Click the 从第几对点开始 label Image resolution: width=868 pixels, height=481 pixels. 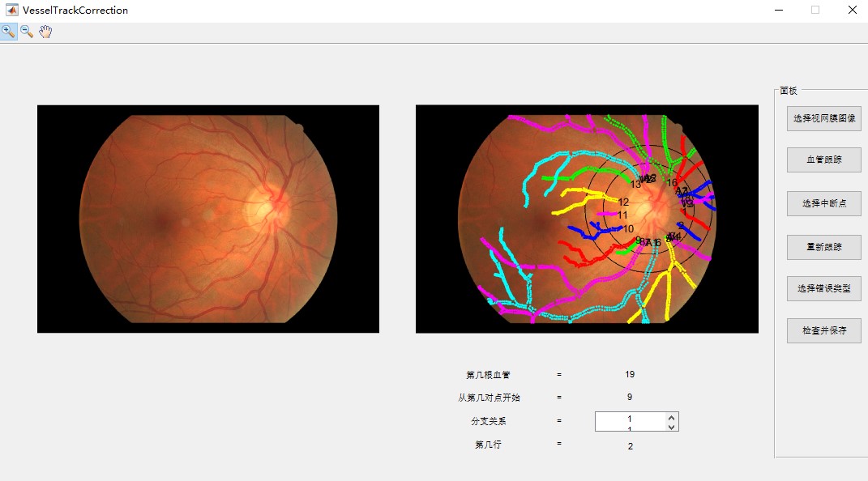[489, 398]
